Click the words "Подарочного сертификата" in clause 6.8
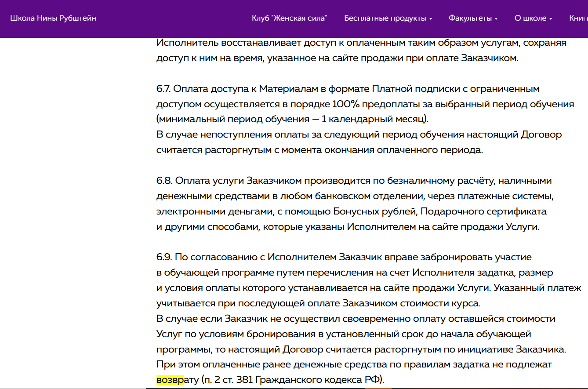 pos(483,211)
